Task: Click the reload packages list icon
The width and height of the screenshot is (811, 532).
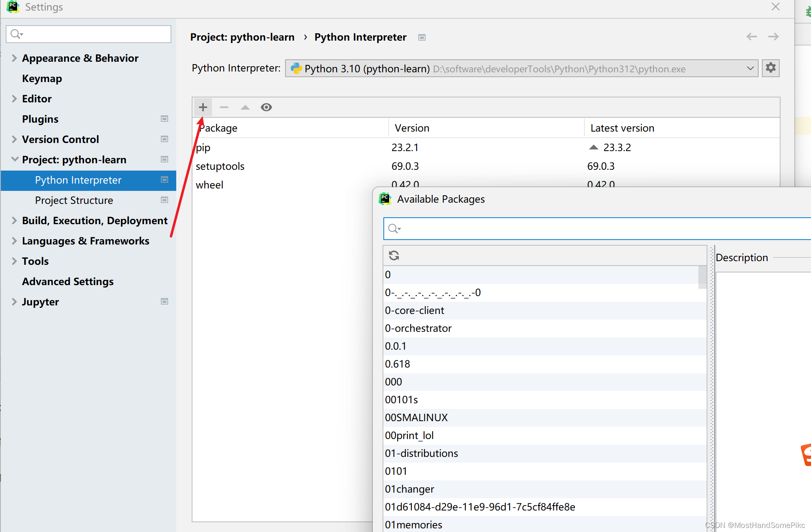Action: pyautogui.click(x=394, y=255)
